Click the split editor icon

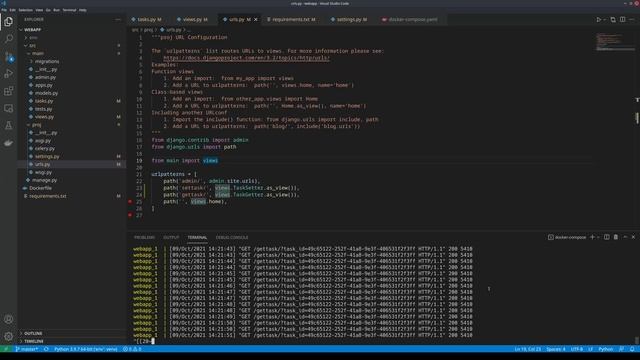click(622, 19)
